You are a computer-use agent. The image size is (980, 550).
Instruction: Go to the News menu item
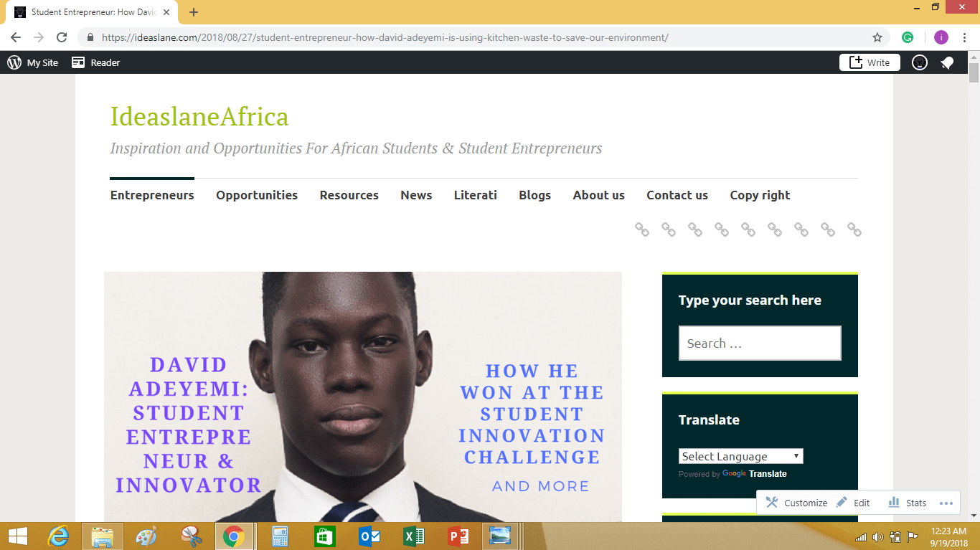coord(416,195)
